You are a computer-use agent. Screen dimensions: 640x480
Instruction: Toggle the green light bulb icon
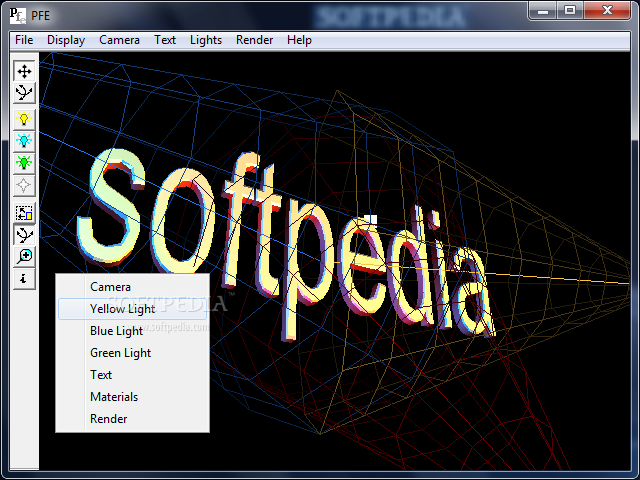pyautogui.click(x=24, y=163)
